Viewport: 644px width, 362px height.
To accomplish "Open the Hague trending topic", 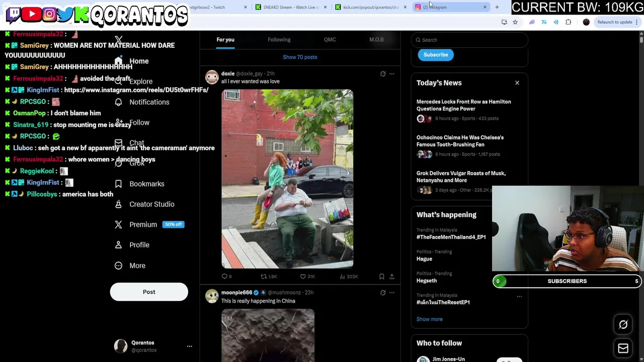I will coord(424,259).
